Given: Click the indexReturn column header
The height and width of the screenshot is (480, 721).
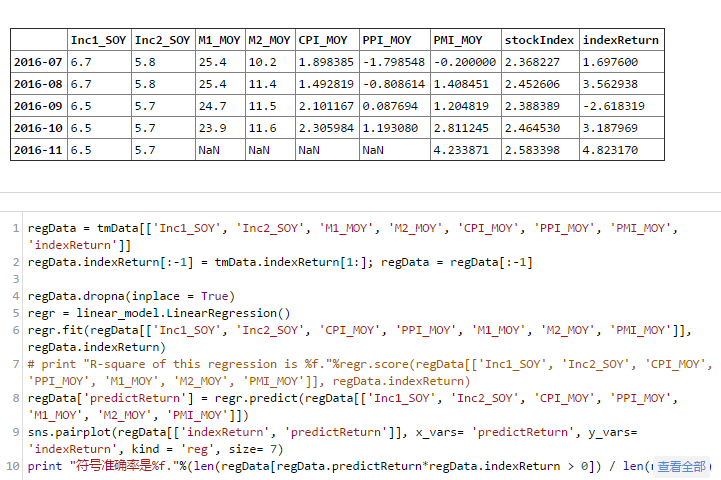Looking at the screenshot, I should pyautogui.click(x=620, y=40).
